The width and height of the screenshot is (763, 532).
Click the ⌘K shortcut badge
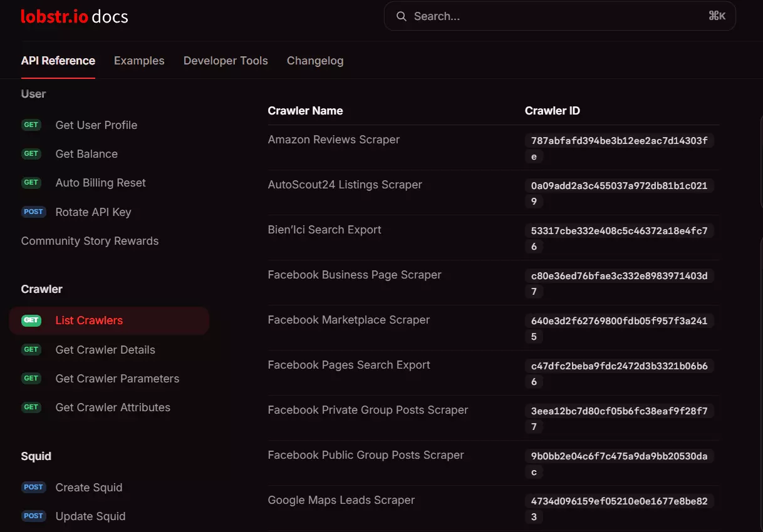pos(717,16)
